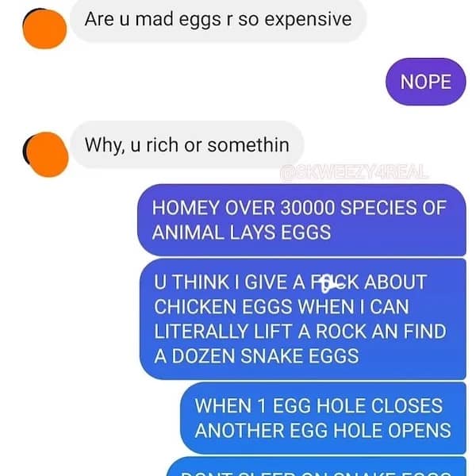Tap the "HOMEY OVER 30000 SPECIES" message
The width and height of the screenshot is (476, 476).
click(301, 220)
